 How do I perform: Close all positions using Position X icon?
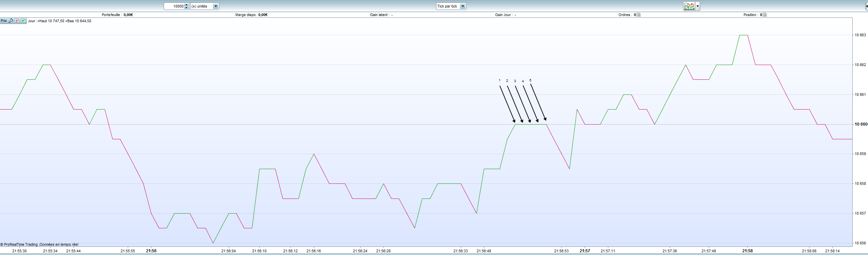pyautogui.click(x=764, y=15)
